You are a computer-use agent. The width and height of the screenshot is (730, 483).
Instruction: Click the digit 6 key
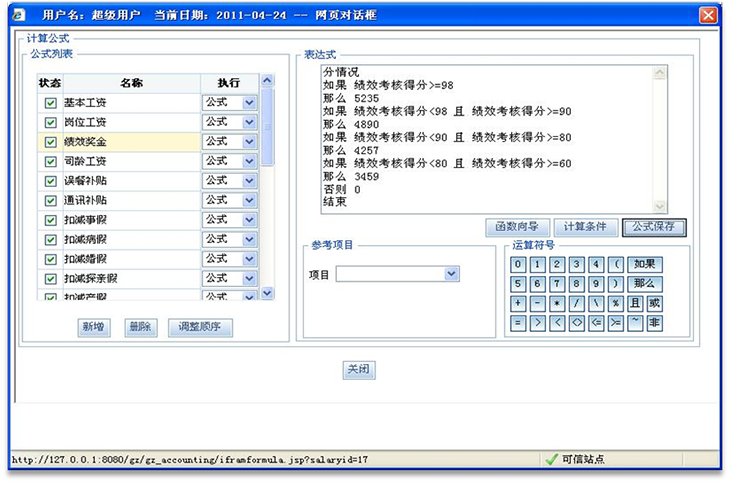(x=537, y=284)
